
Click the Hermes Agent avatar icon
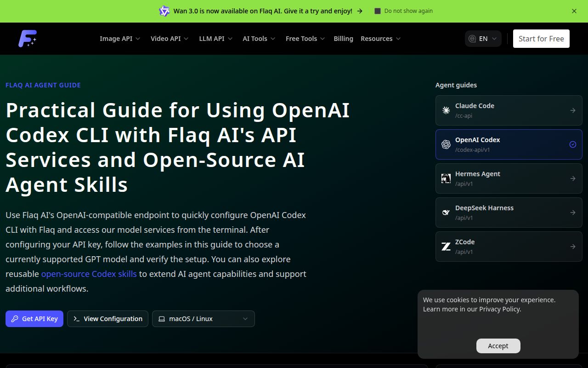pos(446,178)
